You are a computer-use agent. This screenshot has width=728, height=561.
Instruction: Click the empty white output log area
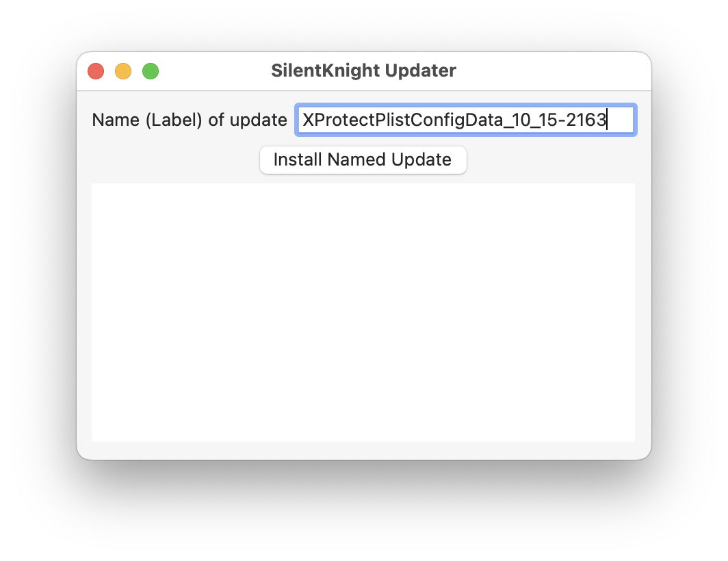pos(363,312)
